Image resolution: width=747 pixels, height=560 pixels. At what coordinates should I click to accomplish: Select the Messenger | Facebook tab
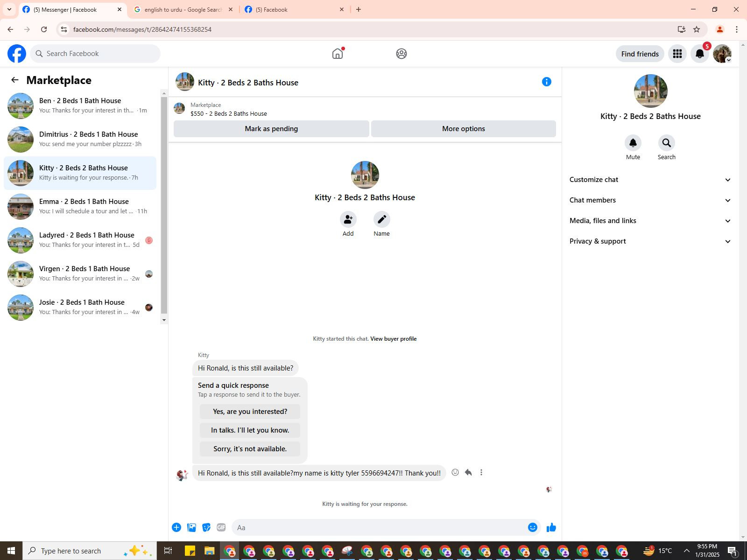72,9
